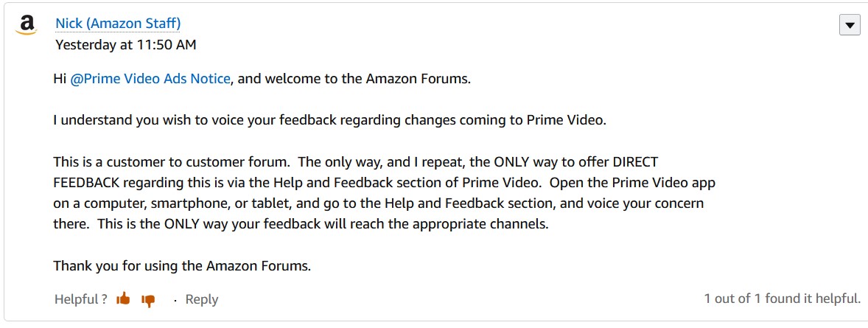868x328 pixels.
Task: Click the "welcome to the Amazon Forums" greeting text
Action: click(365, 79)
